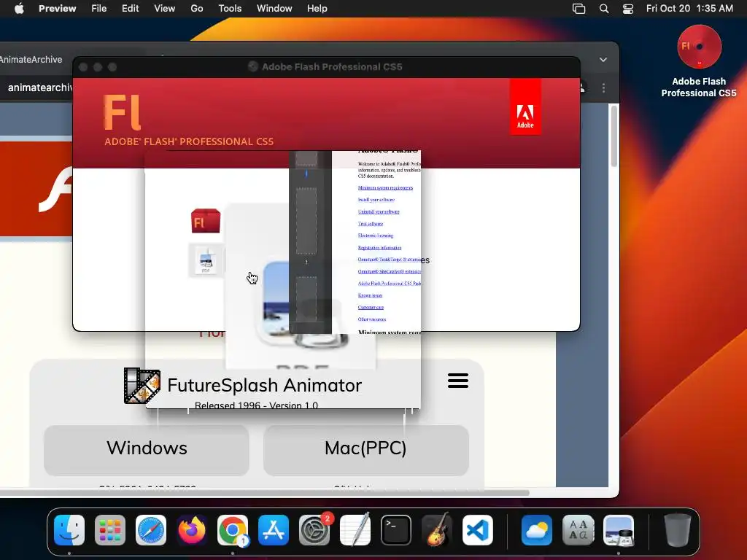This screenshot has height=560, width=747.
Task: Follow the Other resources link
Action: [372, 319]
